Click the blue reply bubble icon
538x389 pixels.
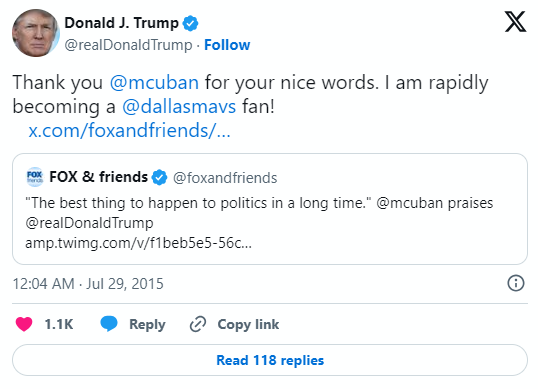(109, 324)
